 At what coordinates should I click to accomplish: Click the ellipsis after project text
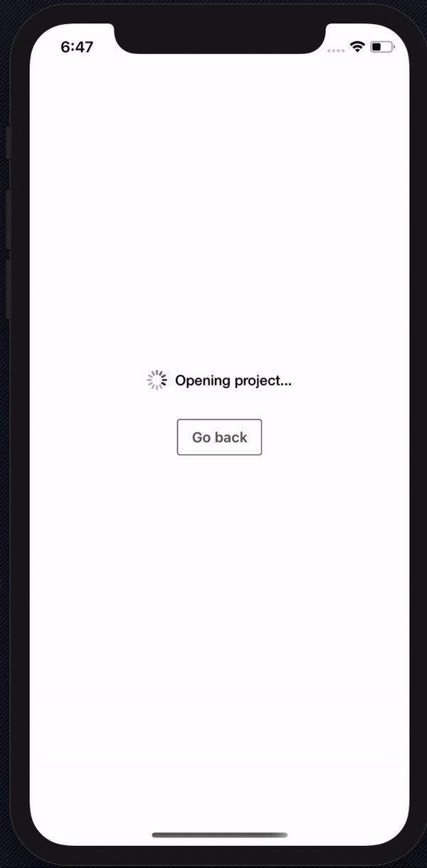coord(285,385)
